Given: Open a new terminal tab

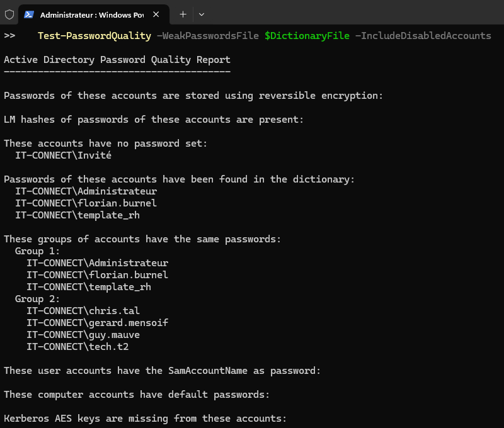Looking at the screenshot, I should [x=183, y=14].
